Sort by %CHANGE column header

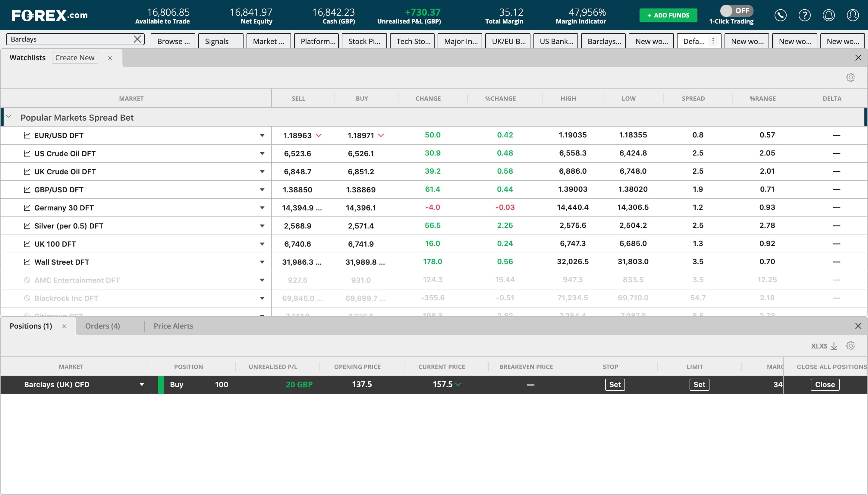500,99
